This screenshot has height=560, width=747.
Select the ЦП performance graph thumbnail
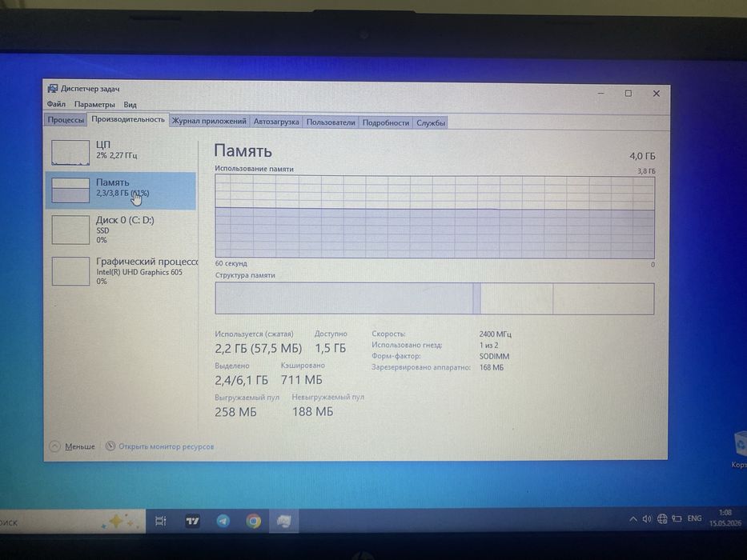click(70, 152)
